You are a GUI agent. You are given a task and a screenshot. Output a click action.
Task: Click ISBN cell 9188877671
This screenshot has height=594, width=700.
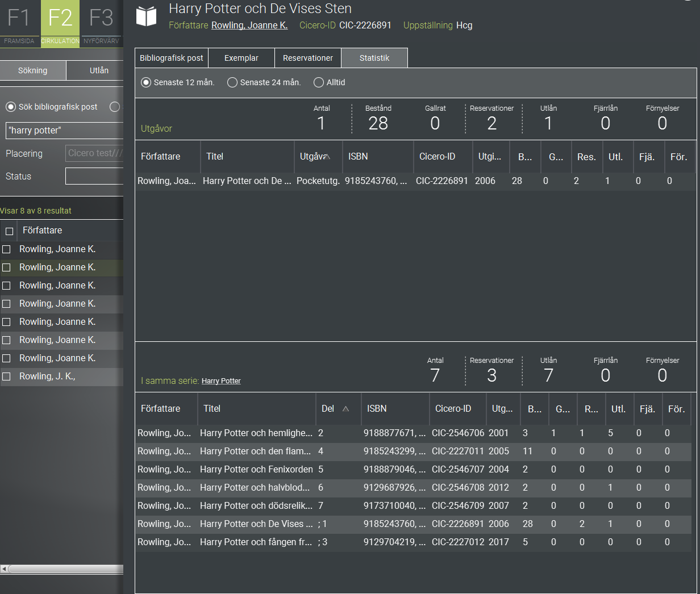click(x=394, y=433)
